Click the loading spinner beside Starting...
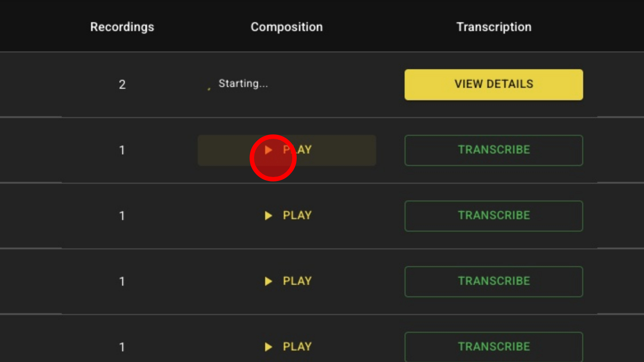This screenshot has height=362, width=644. point(209,88)
